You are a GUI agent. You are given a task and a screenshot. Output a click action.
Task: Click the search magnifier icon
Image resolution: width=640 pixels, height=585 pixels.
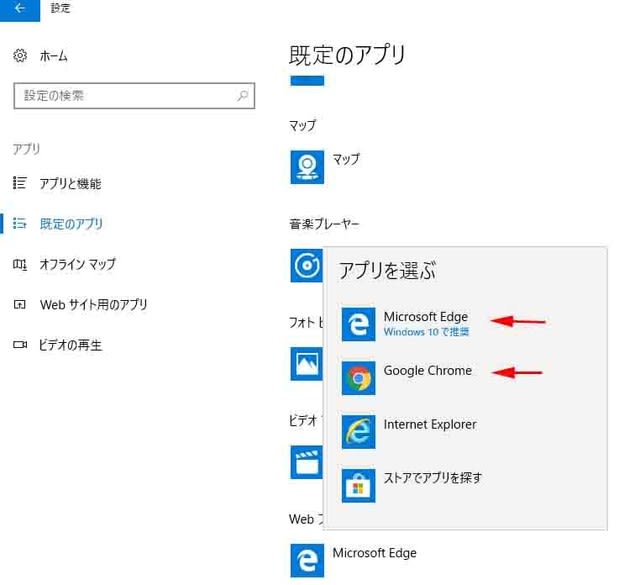(x=242, y=96)
